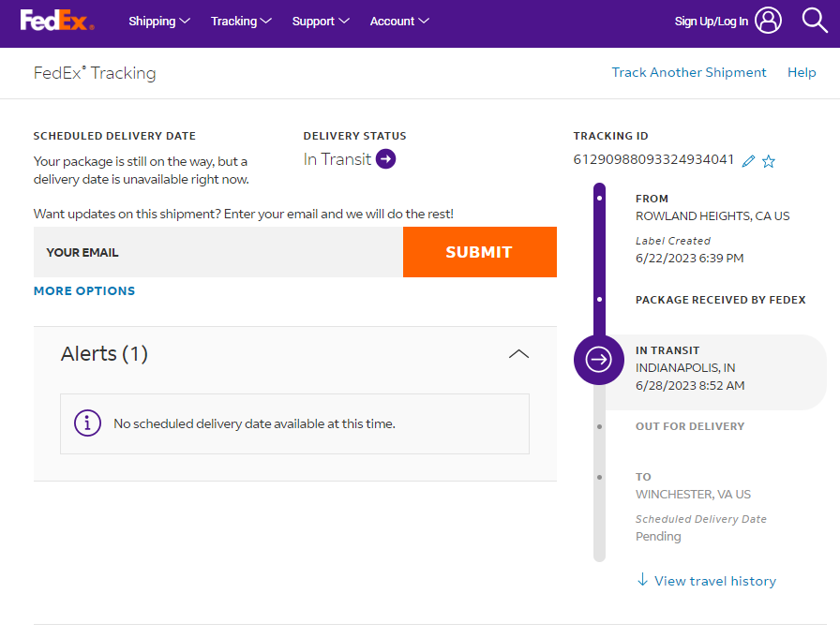Click the alert info icon
The width and height of the screenshot is (840, 638).
click(x=87, y=423)
